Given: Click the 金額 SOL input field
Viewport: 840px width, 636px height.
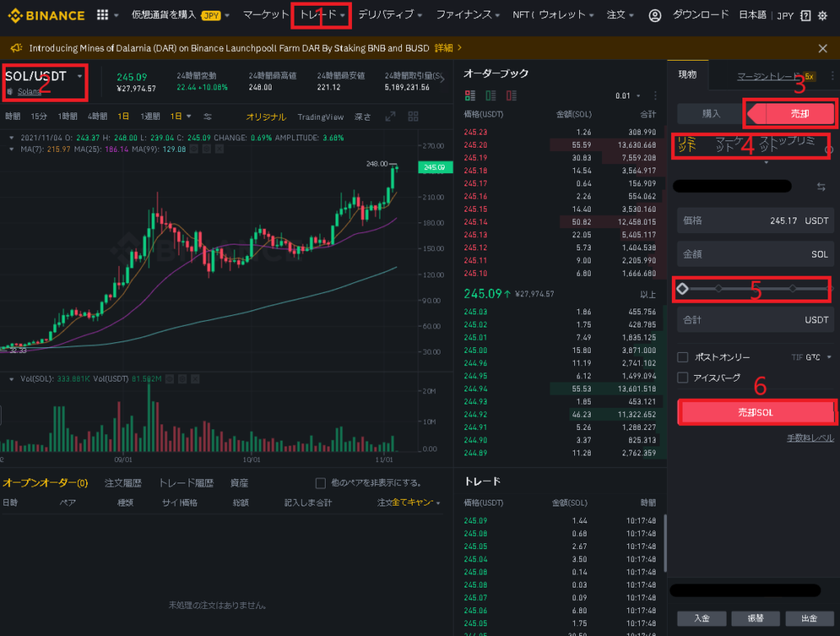Looking at the screenshot, I should point(756,254).
